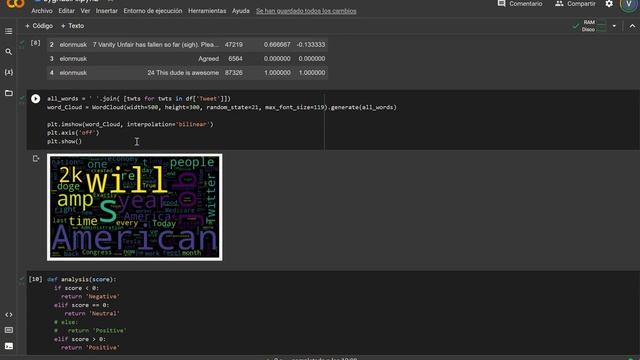Image resolution: width=640 pixels, height=360 pixels.
Task: Open the Ver menu
Action: click(85, 11)
